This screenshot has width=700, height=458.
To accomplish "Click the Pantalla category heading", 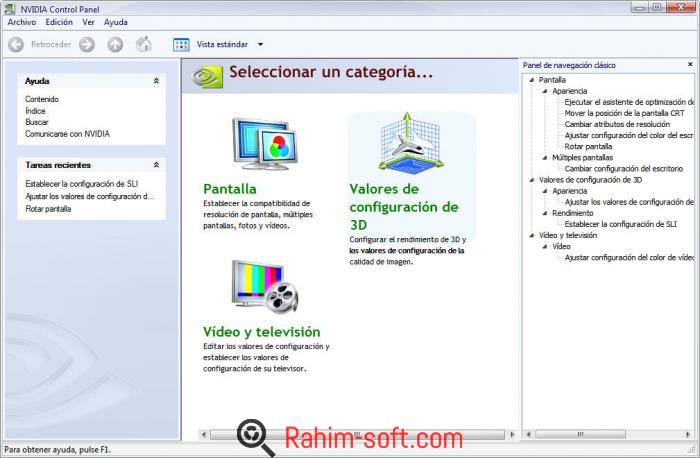I will point(230,189).
